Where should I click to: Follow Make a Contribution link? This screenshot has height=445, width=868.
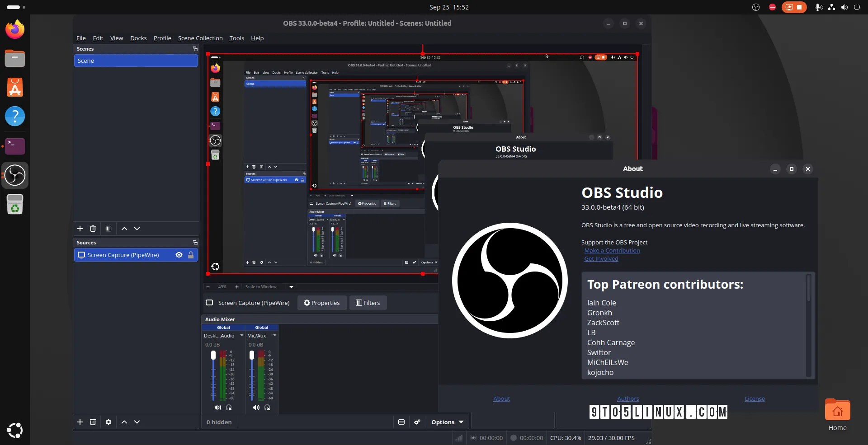click(x=612, y=250)
